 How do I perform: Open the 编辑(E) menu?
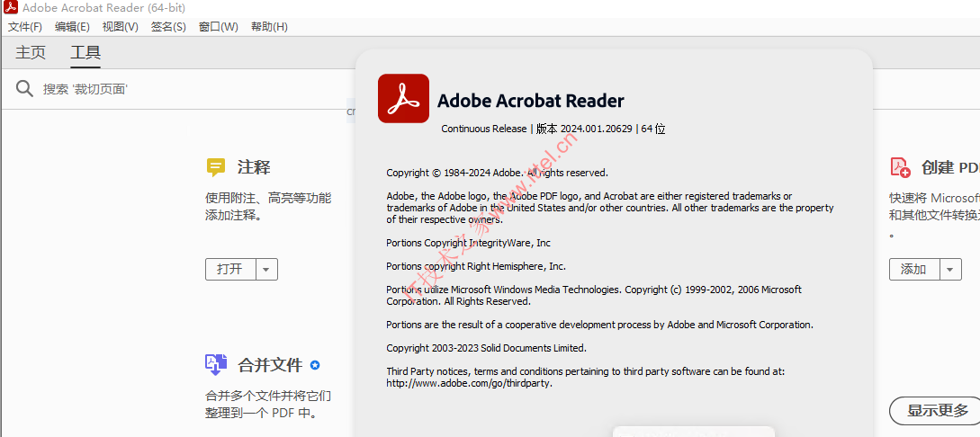[x=73, y=27]
